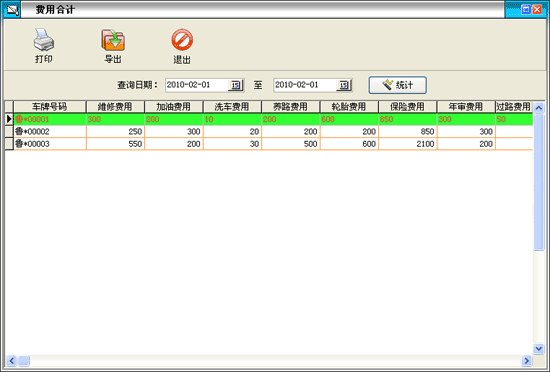Click the Exit (退出) red icon
The width and height of the screenshot is (550, 372).
[x=182, y=40]
